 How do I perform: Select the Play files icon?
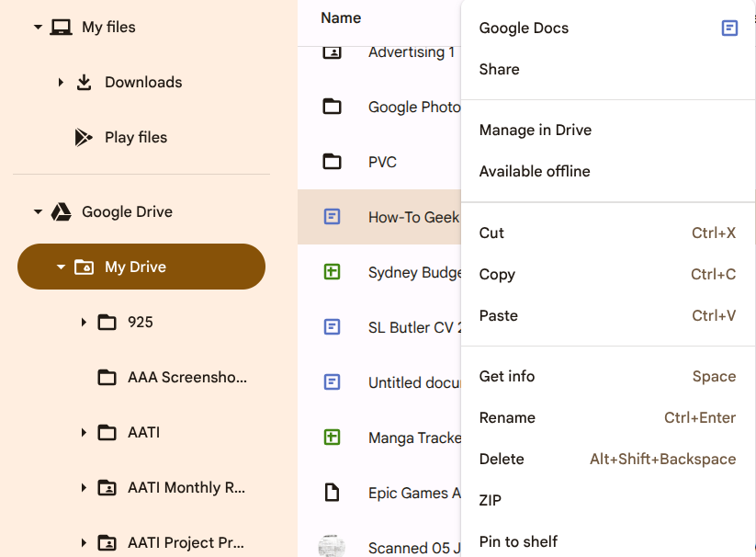84,137
